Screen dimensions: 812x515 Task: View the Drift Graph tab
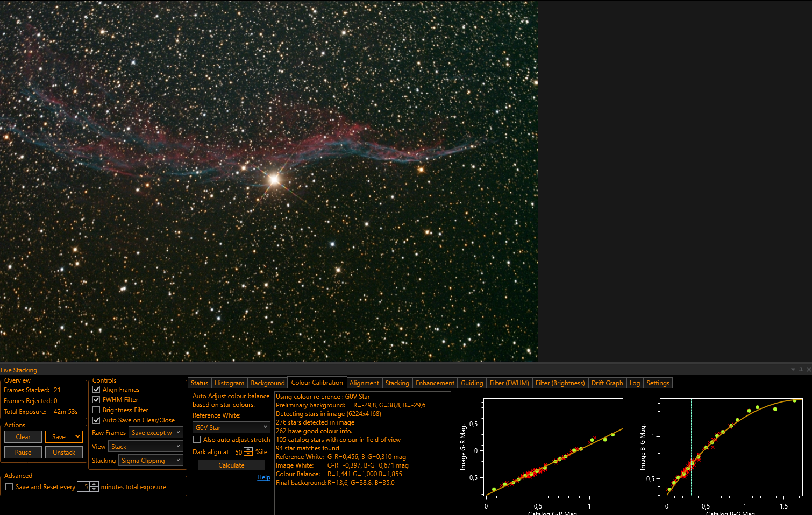pos(607,383)
